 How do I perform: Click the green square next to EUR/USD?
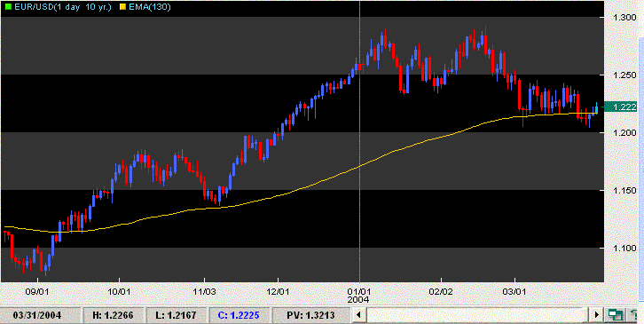click(x=8, y=7)
